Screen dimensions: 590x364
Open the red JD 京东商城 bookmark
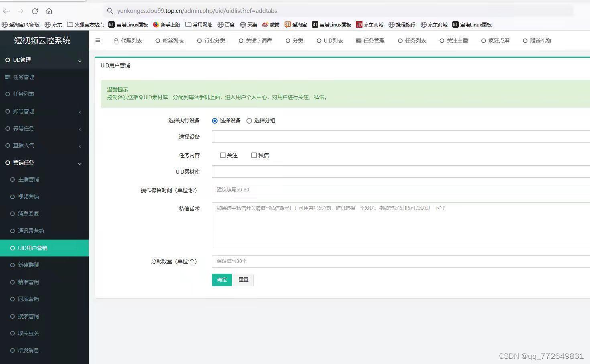point(370,25)
